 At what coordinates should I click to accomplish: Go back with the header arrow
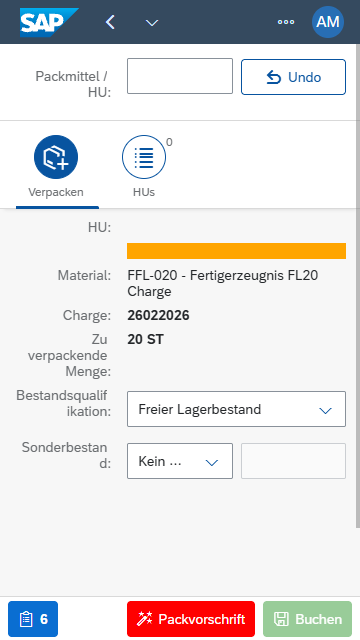point(110,22)
